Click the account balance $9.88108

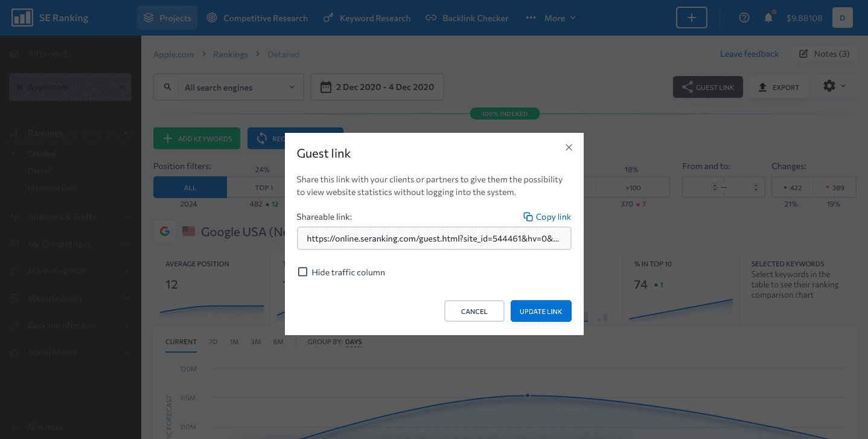(x=804, y=18)
